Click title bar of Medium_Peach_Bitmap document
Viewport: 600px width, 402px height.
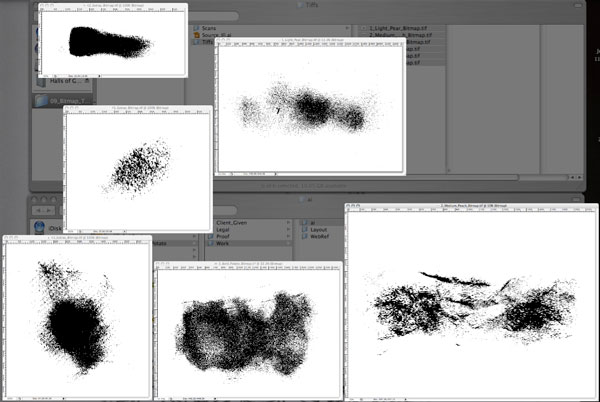(x=471, y=206)
